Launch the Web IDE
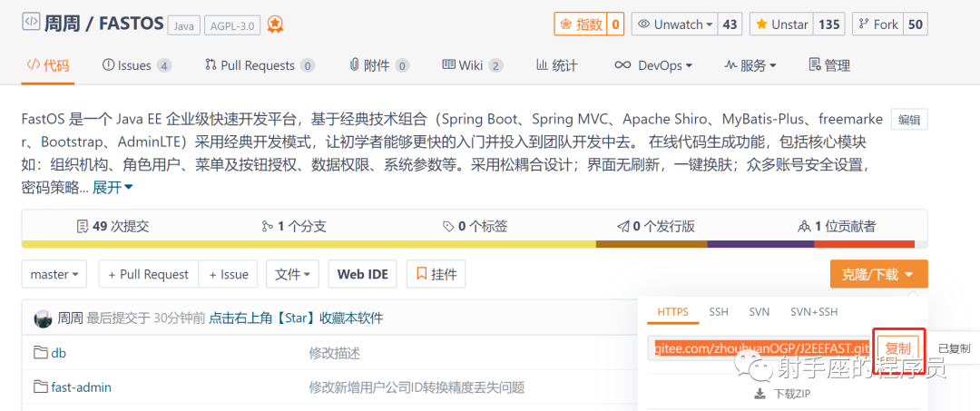 click(x=362, y=274)
